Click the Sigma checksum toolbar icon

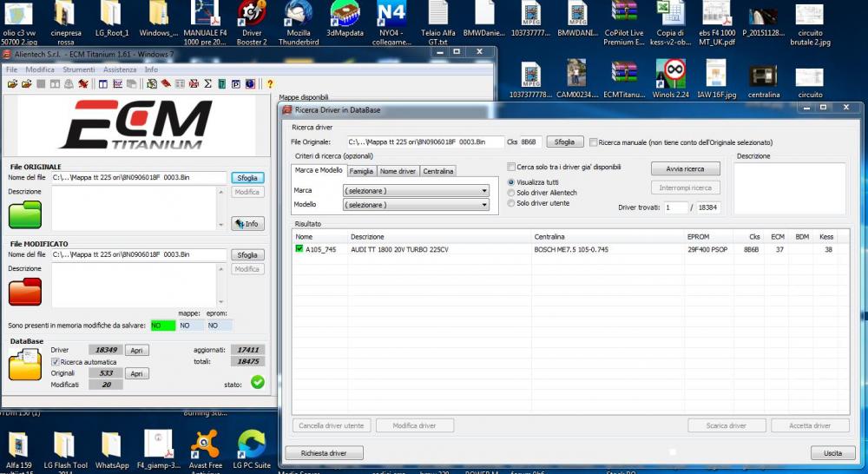(x=208, y=84)
